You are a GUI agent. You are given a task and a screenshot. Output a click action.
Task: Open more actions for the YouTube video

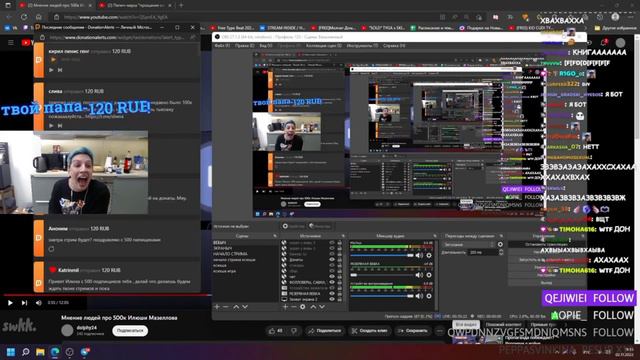click(x=439, y=331)
